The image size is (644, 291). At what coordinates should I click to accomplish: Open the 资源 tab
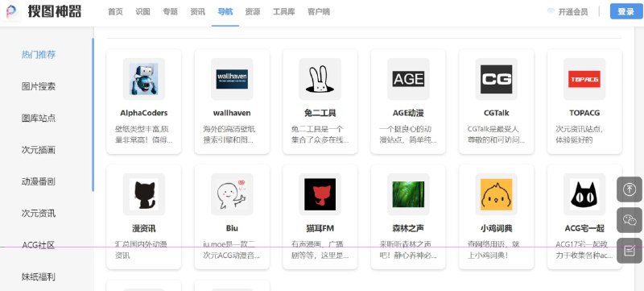coord(253,12)
